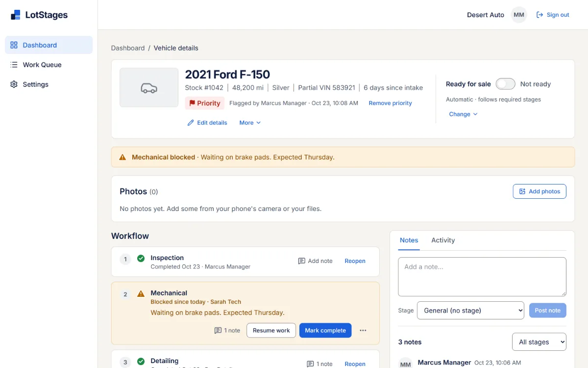Remove priority from the vehicle
This screenshot has height=368, width=588.
click(x=390, y=103)
